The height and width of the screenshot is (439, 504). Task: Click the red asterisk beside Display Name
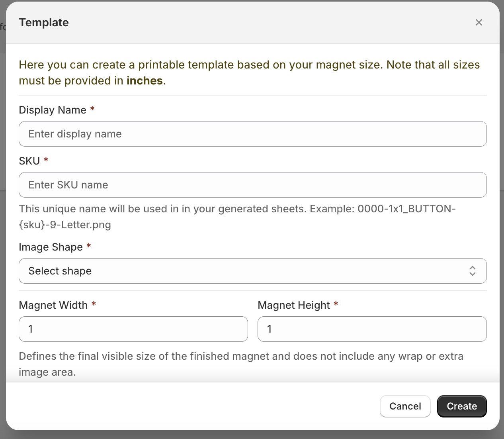pos(92,109)
